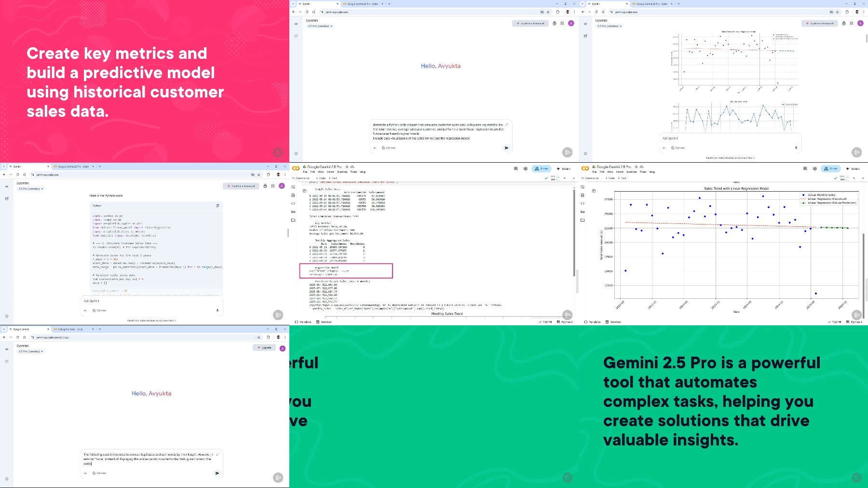Copy the Python code block in the Gemini code response

(x=217, y=206)
